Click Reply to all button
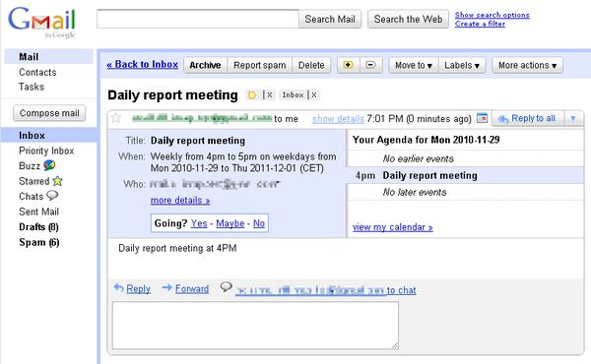 528,119
